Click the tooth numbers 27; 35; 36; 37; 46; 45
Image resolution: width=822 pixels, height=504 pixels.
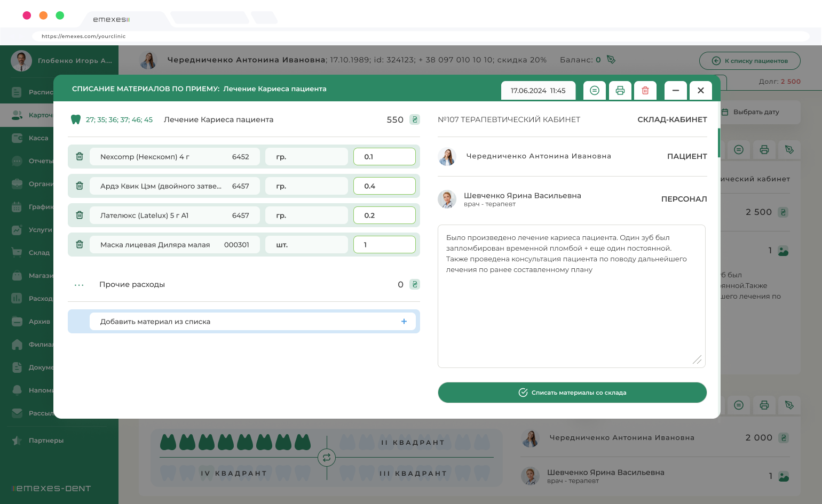click(119, 119)
